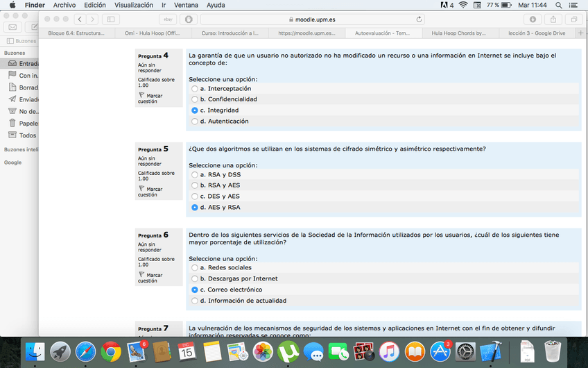Toggle the Safari sidebar button

click(x=110, y=19)
